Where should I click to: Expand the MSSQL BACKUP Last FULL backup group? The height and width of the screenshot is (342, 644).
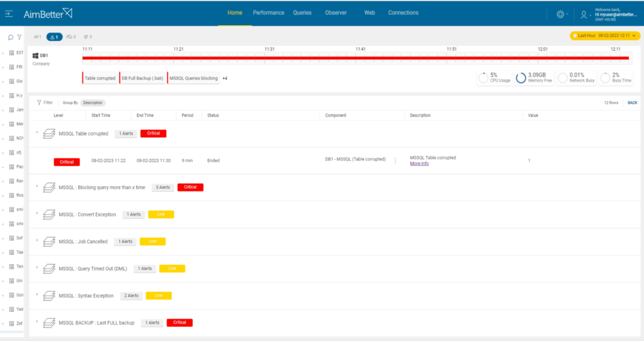(37, 322)
